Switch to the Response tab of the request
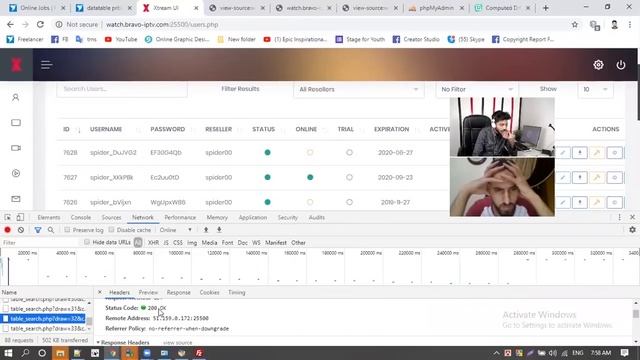640x360 pixels. click(178, 292)
